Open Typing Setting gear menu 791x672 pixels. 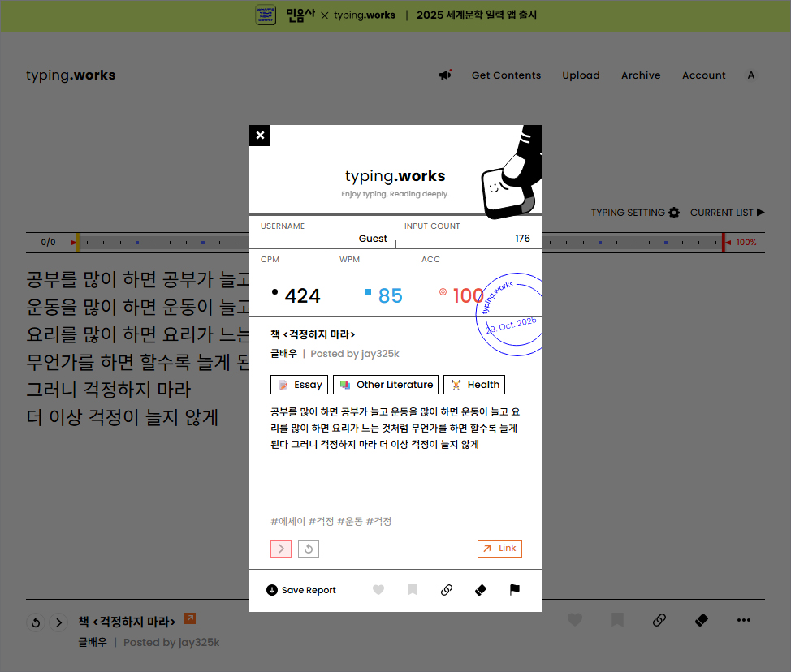pos(635,213)
